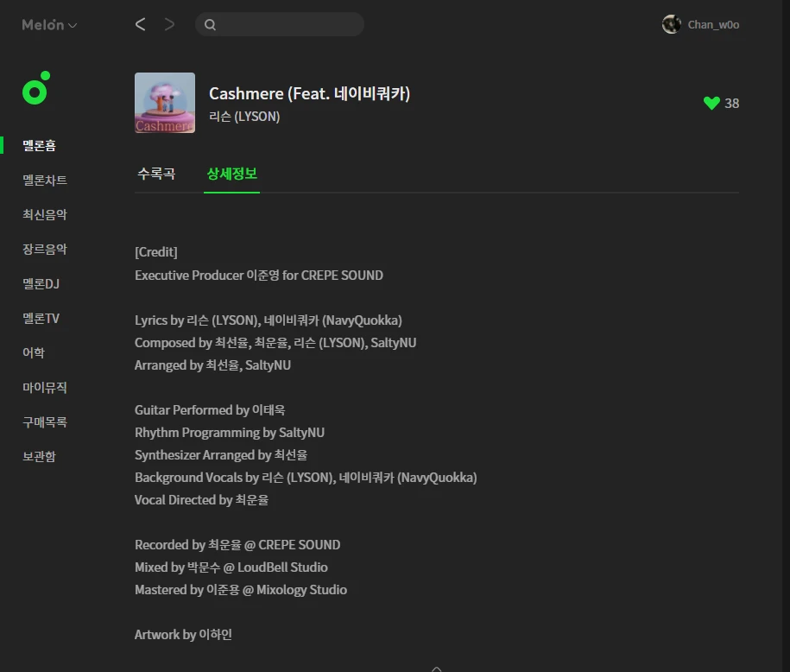Viewport: 790px width, 672px height.
Task: Open 멜론차트 in the sidebar
Action: click(45, 180)
